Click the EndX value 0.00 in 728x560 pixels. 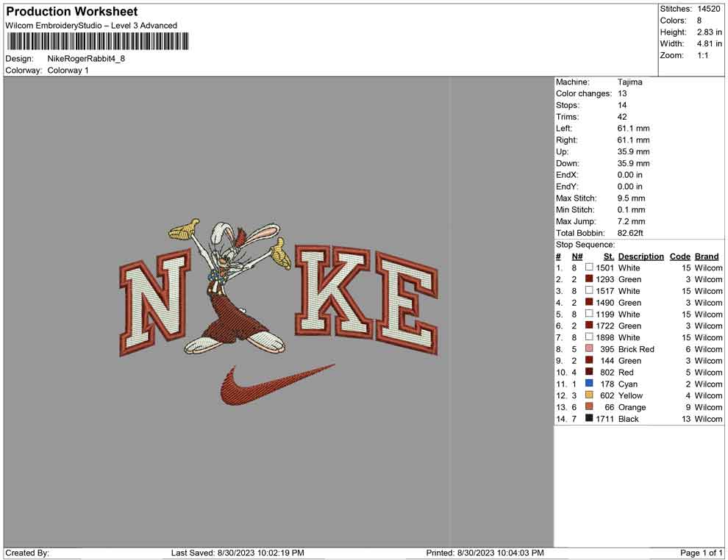point(629,175)
